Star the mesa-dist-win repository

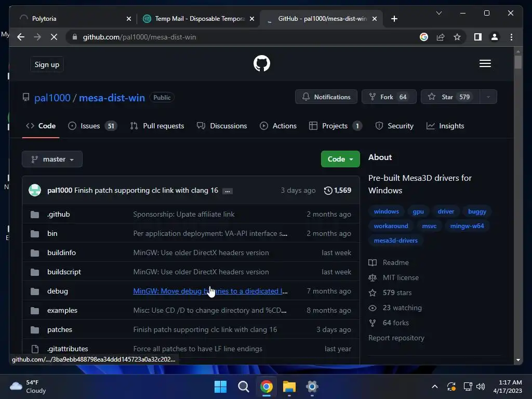coord(450,97)
